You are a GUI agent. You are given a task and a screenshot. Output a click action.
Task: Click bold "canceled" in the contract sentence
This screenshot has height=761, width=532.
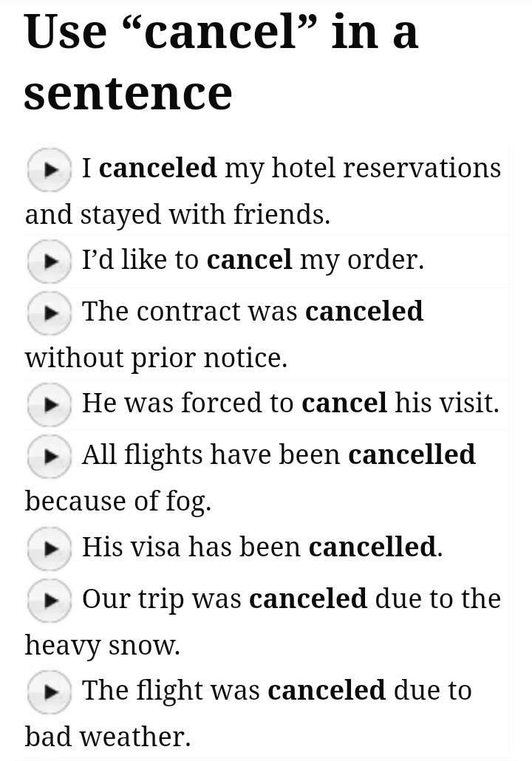[x=364, y=312]
